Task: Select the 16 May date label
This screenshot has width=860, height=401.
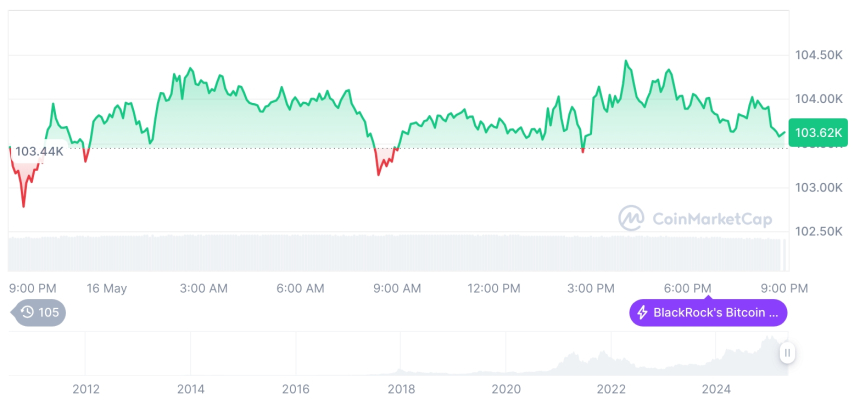Action: [107, 288]
